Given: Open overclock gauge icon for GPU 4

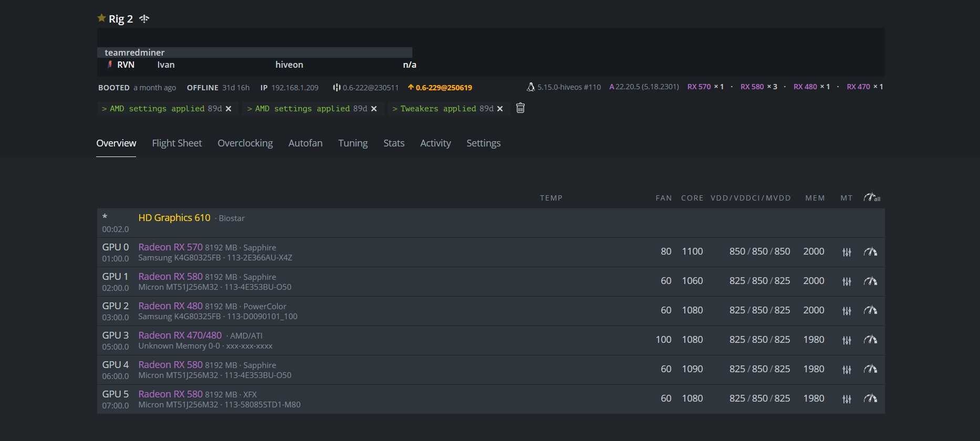Looking at the screenshot, I should (x=870, y=370).
